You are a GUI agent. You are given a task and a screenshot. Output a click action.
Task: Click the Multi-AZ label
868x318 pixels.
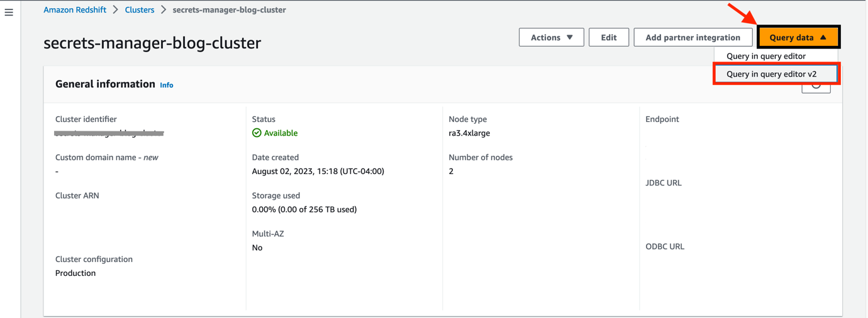click(268, 234)
